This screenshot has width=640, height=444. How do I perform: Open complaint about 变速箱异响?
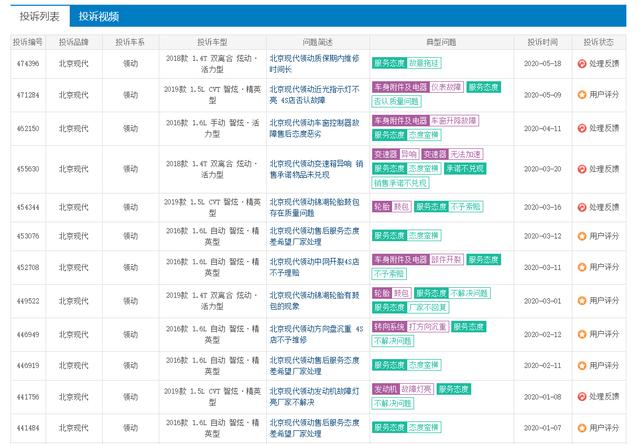(x=316, y=169)
